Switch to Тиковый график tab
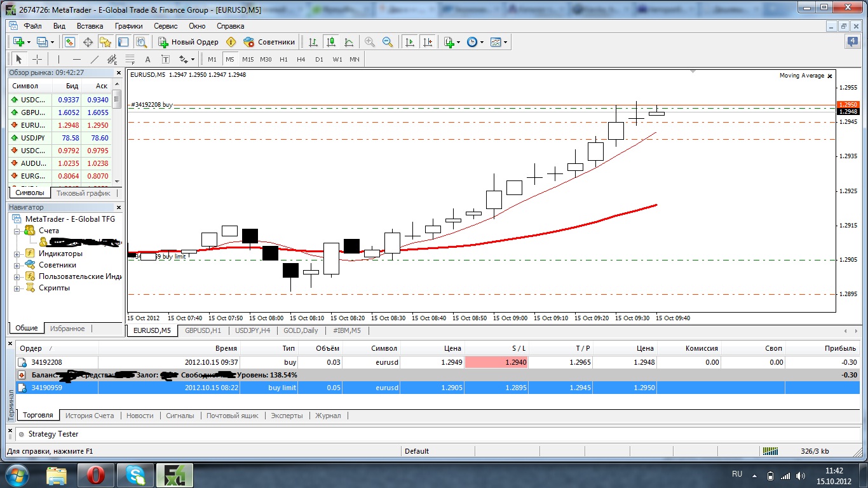868x488 pixels. pos(83,193)
